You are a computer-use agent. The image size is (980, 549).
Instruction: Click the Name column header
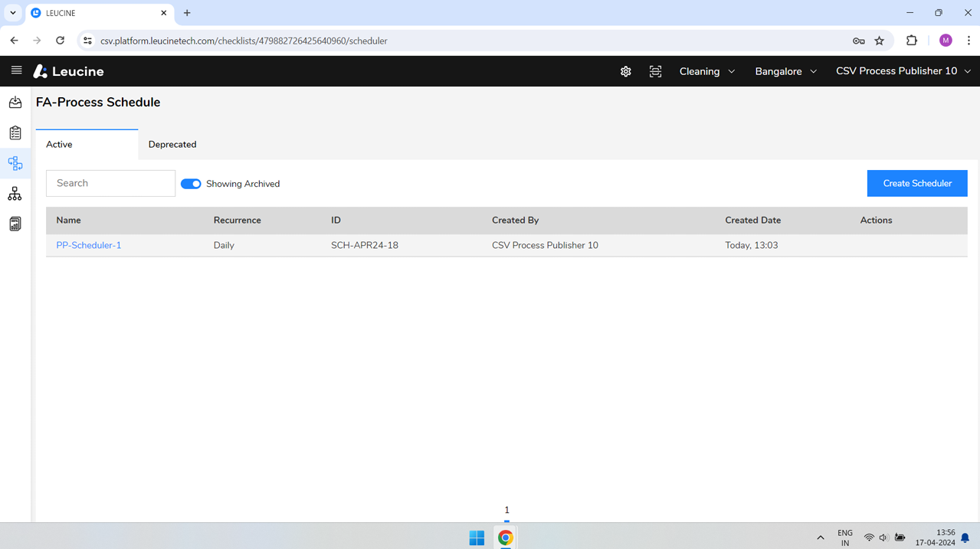pos(68,220)
